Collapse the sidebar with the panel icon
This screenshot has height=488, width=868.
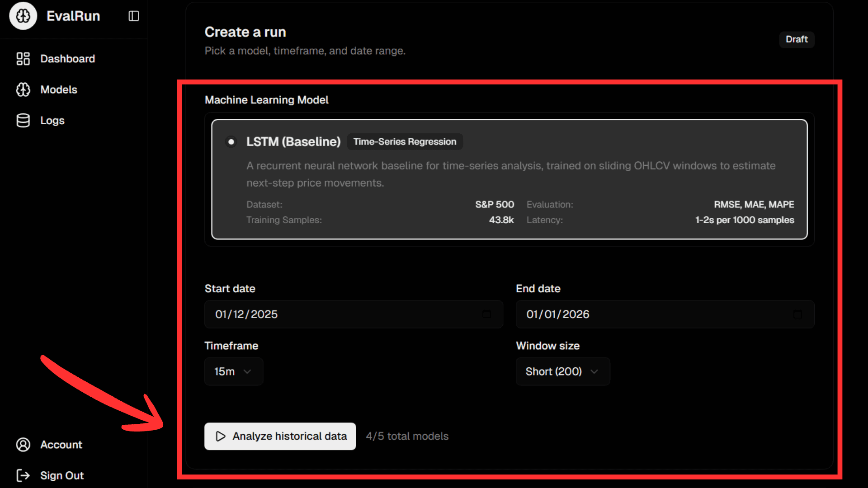[134, 16]
